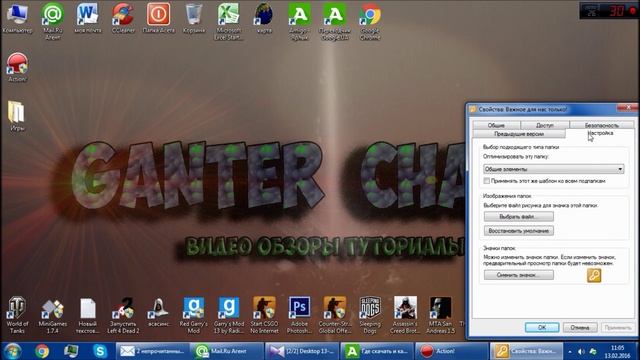The height and width of the screenshot is (360, 640).
Task: Select the Корзина recycle bin icon
Action: tap(194, 19)
